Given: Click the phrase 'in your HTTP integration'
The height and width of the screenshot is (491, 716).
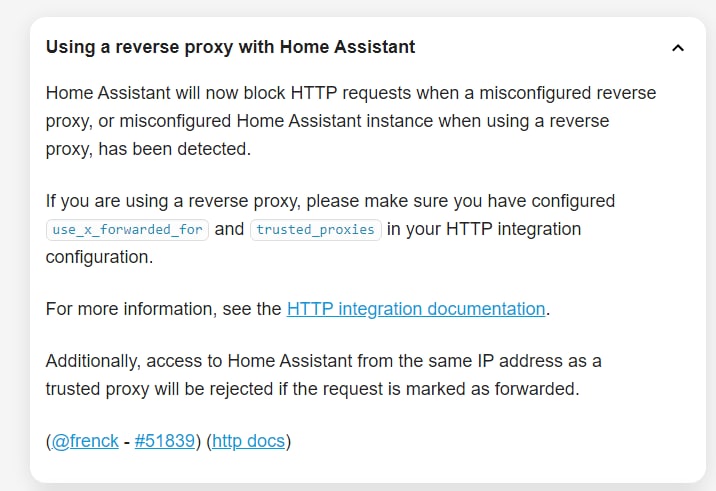Looking at the screenshot, I should pos(484,229).
